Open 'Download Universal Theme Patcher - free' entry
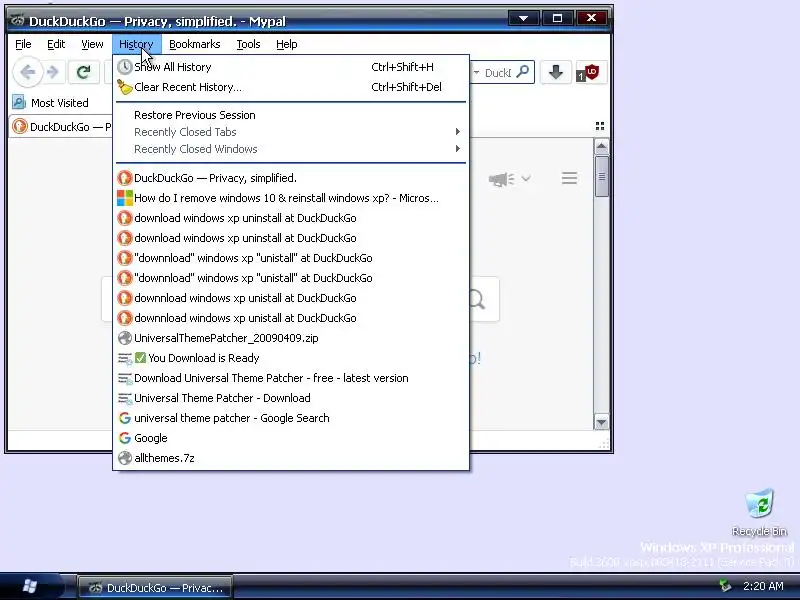The width and height of the screenshot is (800, 600). [x=291, y=378]
